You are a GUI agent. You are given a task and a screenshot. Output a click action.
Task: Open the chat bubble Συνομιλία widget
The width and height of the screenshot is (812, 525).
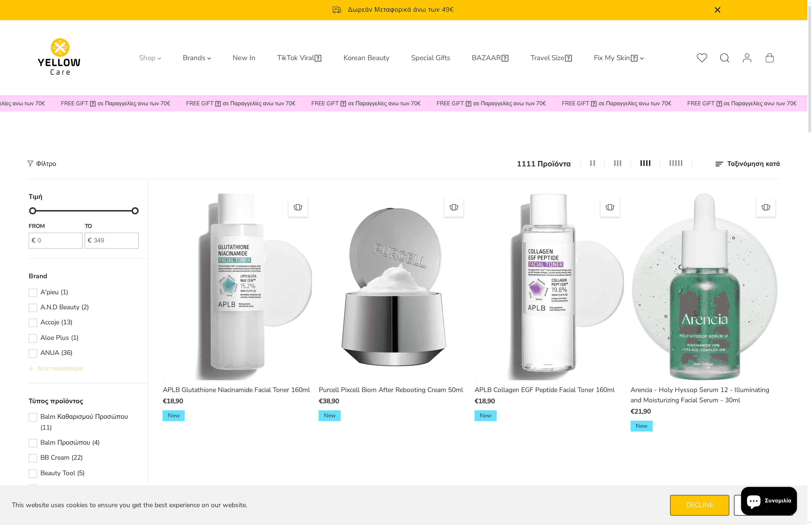769,501
